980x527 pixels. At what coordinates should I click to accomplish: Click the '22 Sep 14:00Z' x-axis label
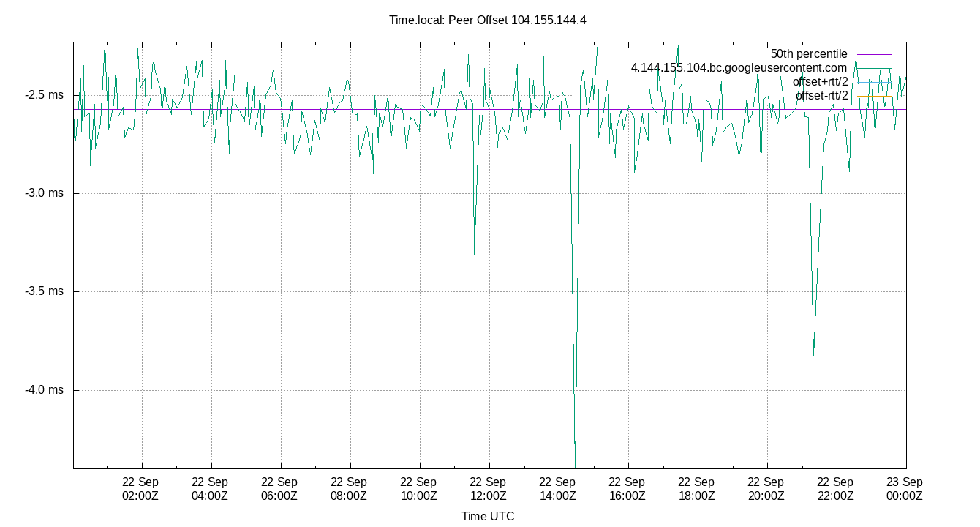point(557,489)
